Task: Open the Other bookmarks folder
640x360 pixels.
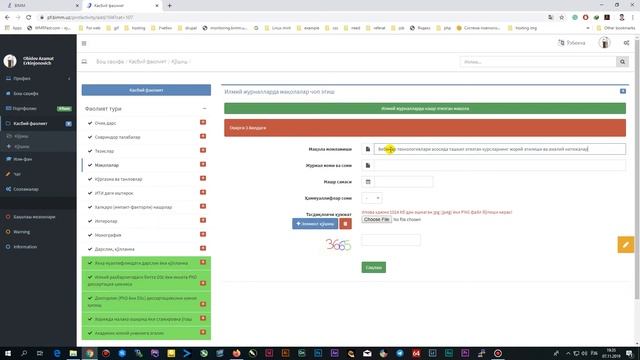Action: pos(616,28)
